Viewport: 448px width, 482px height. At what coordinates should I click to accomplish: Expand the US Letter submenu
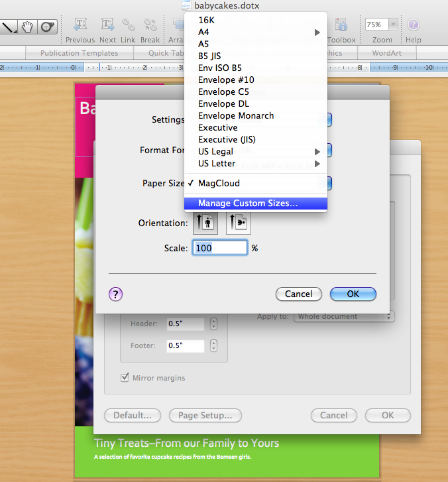pos(255,163)
